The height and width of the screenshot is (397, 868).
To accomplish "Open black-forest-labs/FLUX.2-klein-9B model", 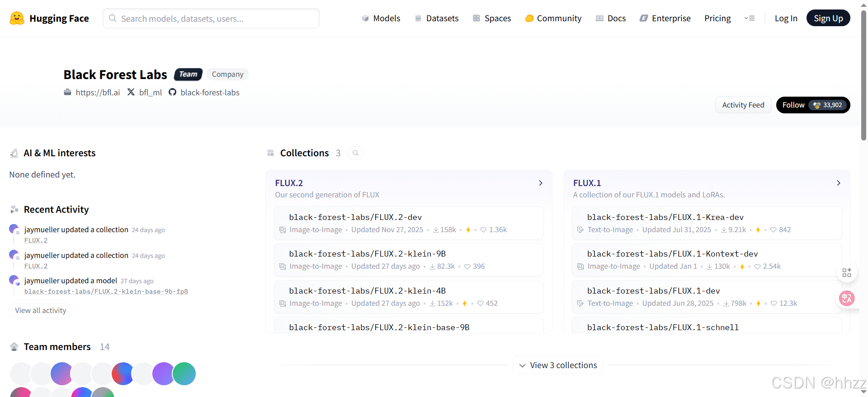I will click(368, 254).
